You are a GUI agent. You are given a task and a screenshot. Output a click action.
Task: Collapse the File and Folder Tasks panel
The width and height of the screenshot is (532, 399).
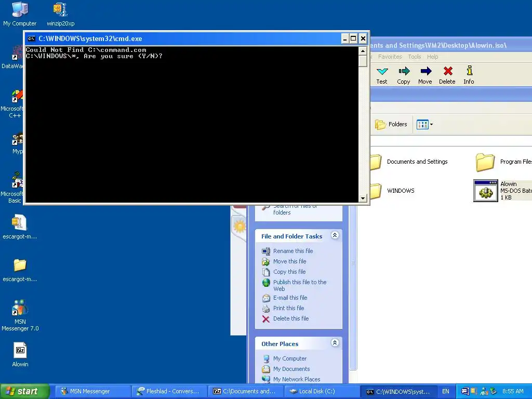(x=335, y=235)
